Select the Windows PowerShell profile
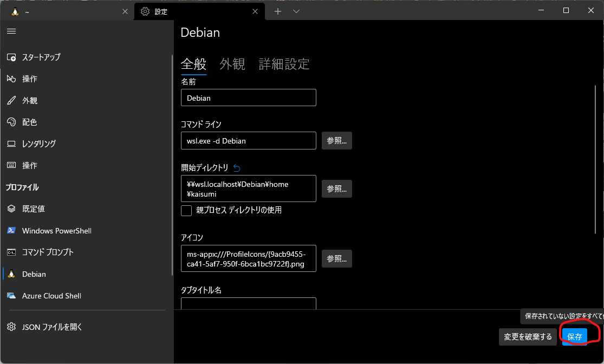The image size is (604, 364). [56, 230]
